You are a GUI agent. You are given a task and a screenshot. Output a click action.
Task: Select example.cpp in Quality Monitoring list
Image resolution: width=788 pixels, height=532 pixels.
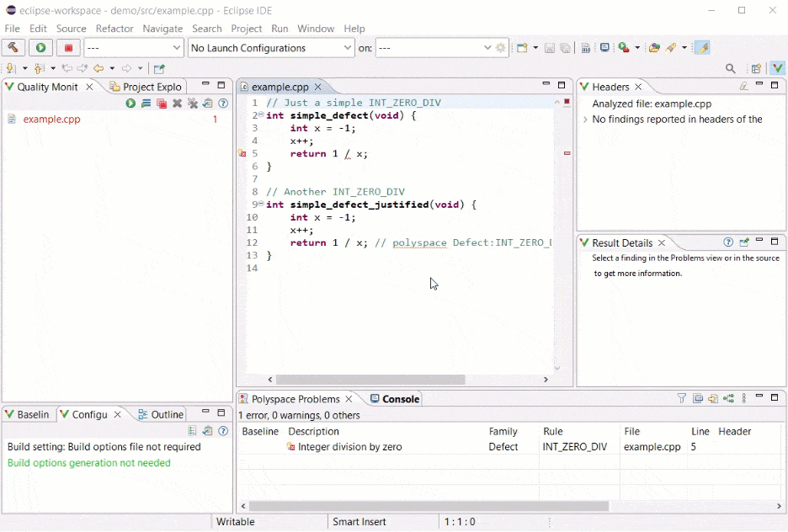51,120
